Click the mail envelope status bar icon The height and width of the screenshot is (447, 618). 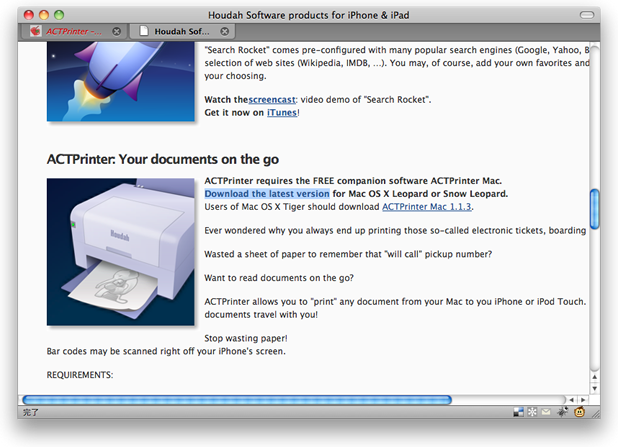click(546, 412)
